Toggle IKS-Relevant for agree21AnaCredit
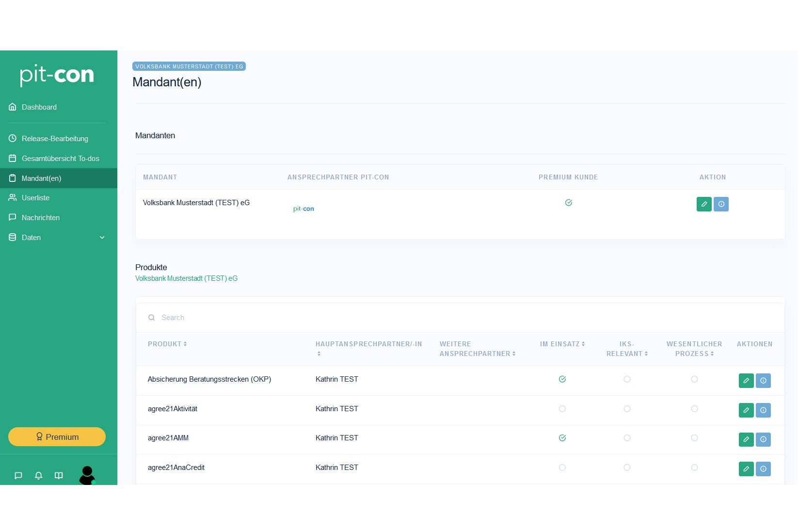Image resolution: width=798 pixels, height=532 pixels. 627,468
